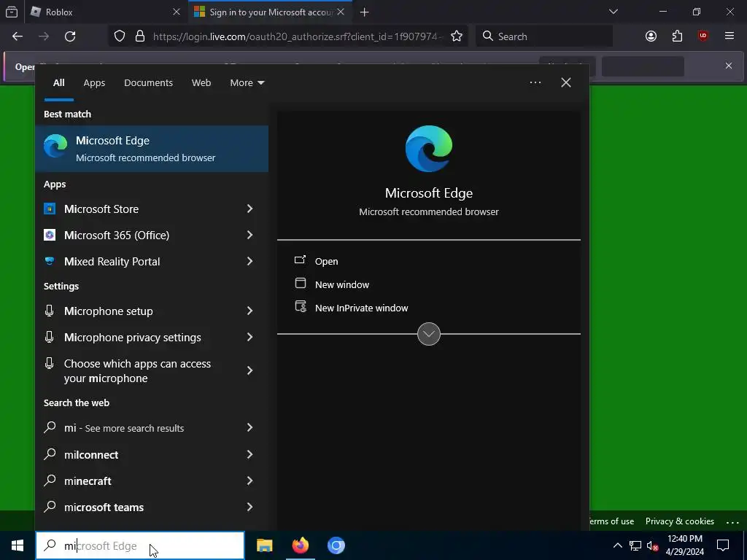This screenshot has width=747, height=560.
Task: Open the Windows Start menu
Action: click(x=18, y=545)
